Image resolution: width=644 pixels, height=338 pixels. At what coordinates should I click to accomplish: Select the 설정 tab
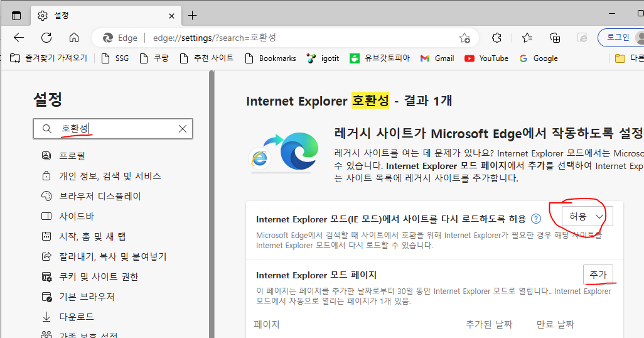tap(106, 16)
